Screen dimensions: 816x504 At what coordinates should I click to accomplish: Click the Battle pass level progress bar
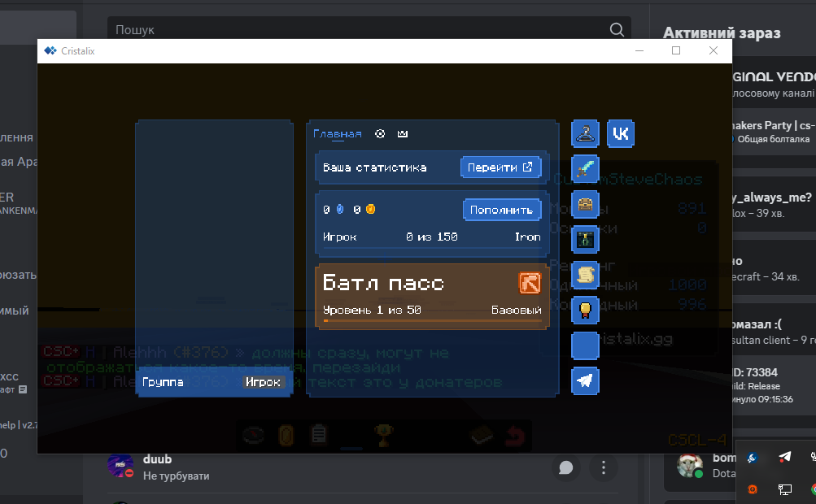(x=432, y=320)
